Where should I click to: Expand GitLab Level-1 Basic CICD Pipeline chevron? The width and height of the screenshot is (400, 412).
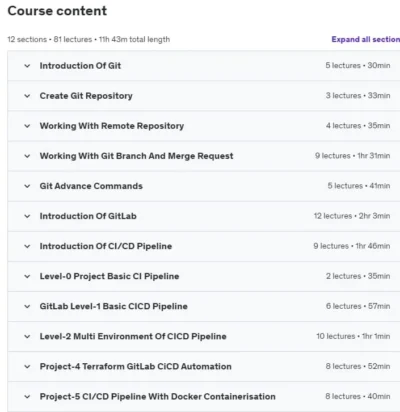point(27,306)
